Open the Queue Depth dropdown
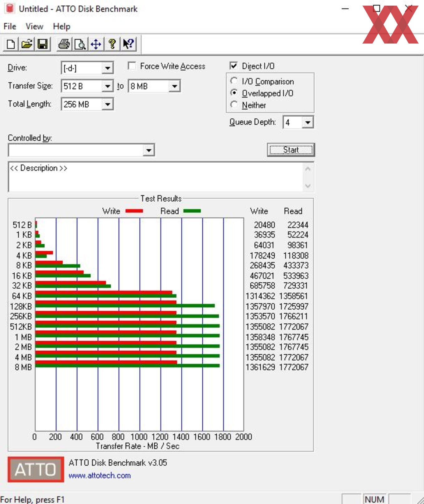The height and width of the screenshot is (504, 424). click(308, 122)
